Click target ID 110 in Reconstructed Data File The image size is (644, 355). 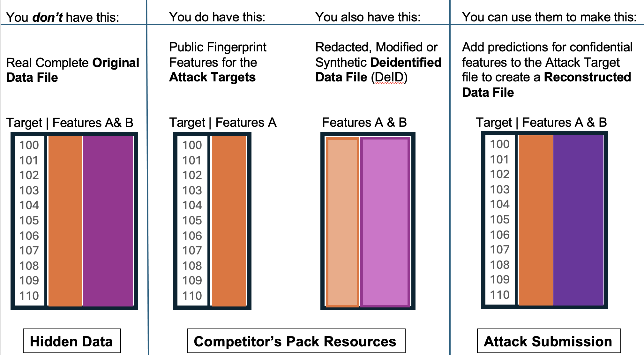coord(500,295)
